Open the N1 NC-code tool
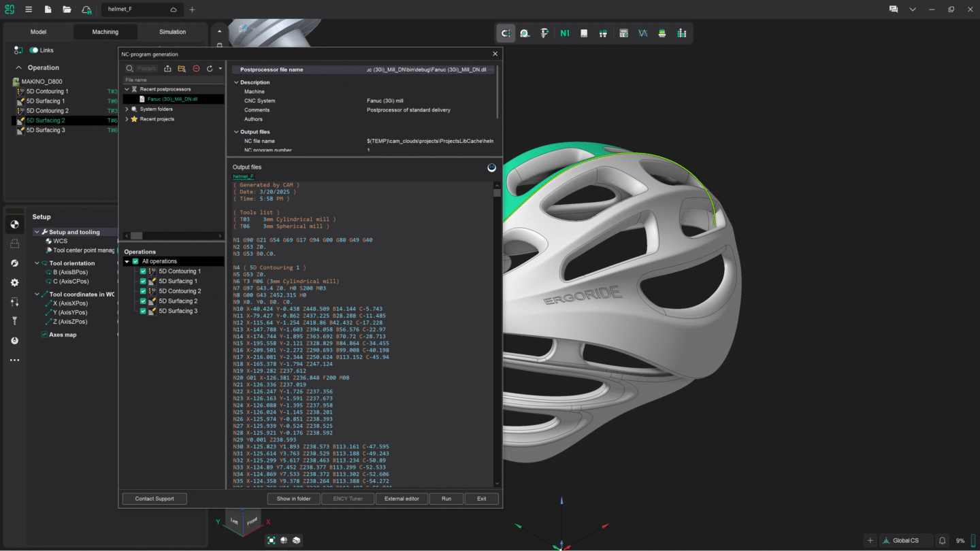The width and height of the screenshot is (980, 551). [x=564, y=33]
